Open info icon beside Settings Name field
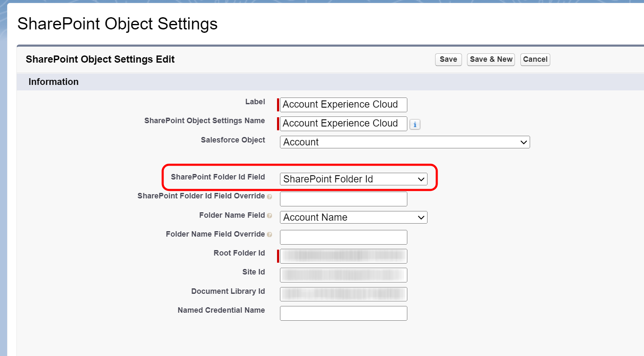This screenshot has height=356, width=644. (415, 124)
